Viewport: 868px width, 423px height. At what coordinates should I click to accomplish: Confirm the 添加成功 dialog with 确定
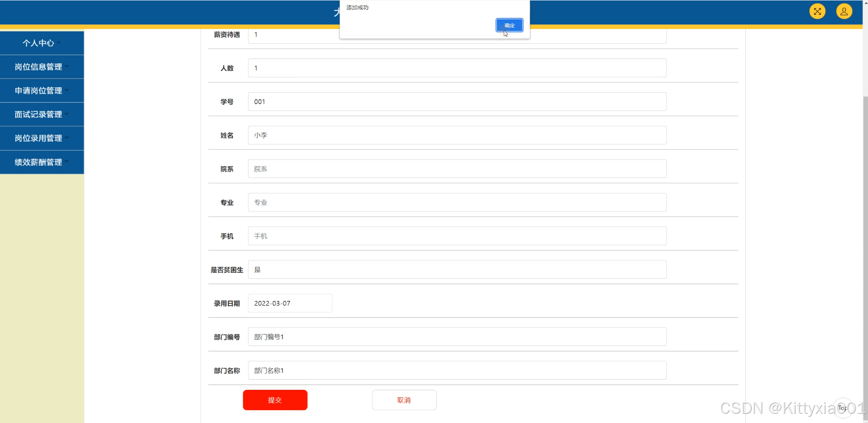[509, 25]
